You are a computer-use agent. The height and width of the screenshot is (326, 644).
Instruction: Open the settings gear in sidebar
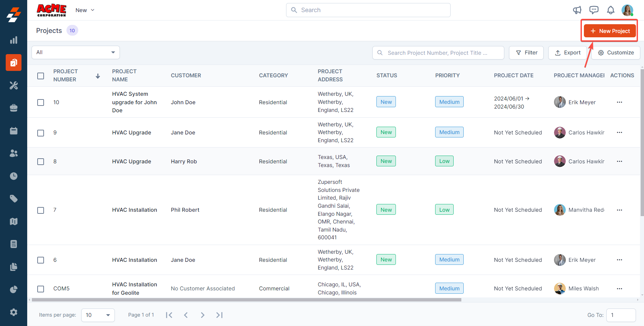point(13,312)
